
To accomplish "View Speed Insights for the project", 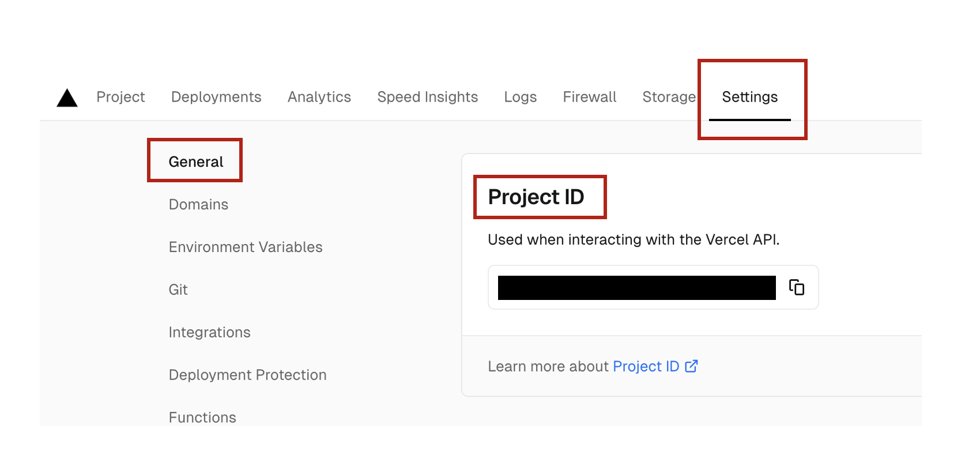I will point(427,97).
